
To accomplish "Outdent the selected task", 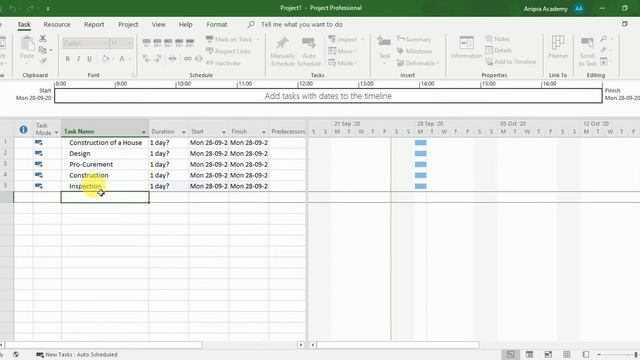I will tap(146, 59).
